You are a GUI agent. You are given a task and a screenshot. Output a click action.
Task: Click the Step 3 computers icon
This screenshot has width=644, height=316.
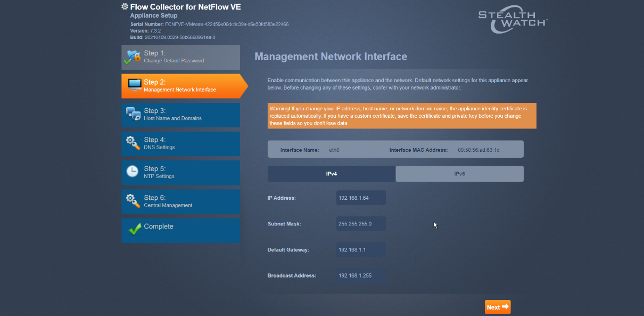click(133, 114)
